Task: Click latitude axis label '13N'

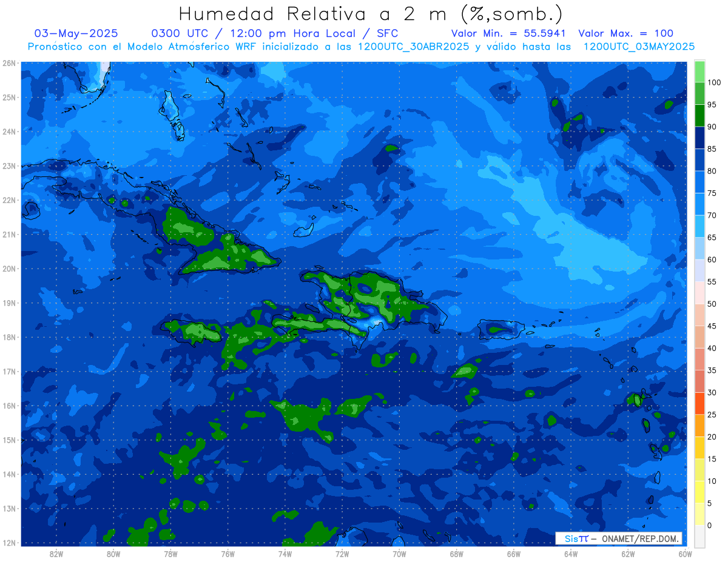Action: (x=9, y=509)
